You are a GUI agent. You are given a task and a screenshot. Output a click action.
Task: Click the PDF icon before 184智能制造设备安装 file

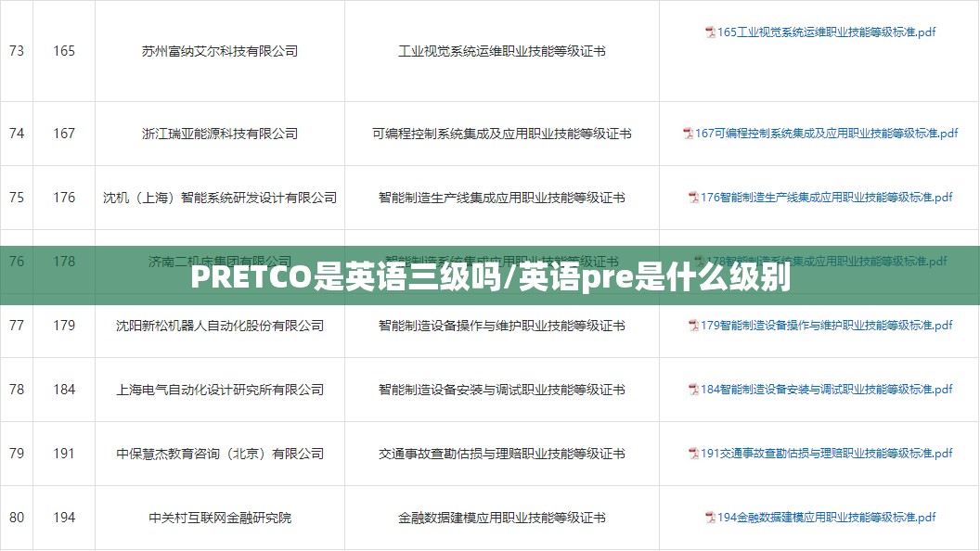694,390
